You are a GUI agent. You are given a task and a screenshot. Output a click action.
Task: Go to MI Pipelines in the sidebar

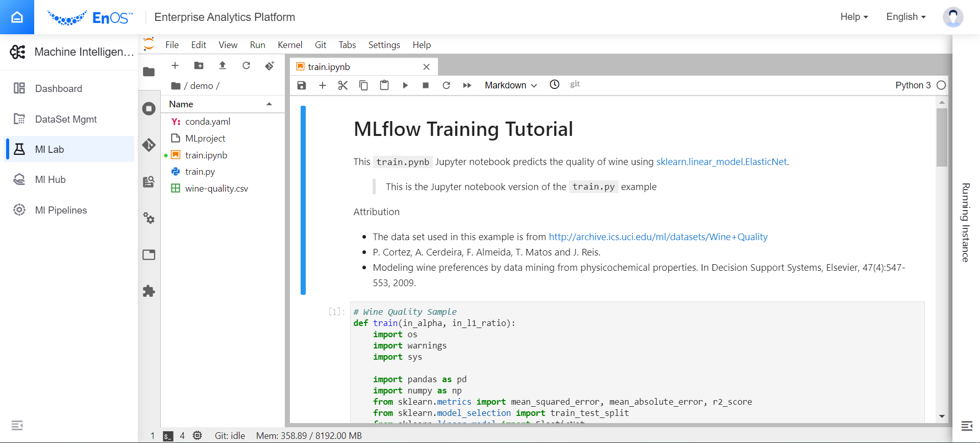point(69,210)
